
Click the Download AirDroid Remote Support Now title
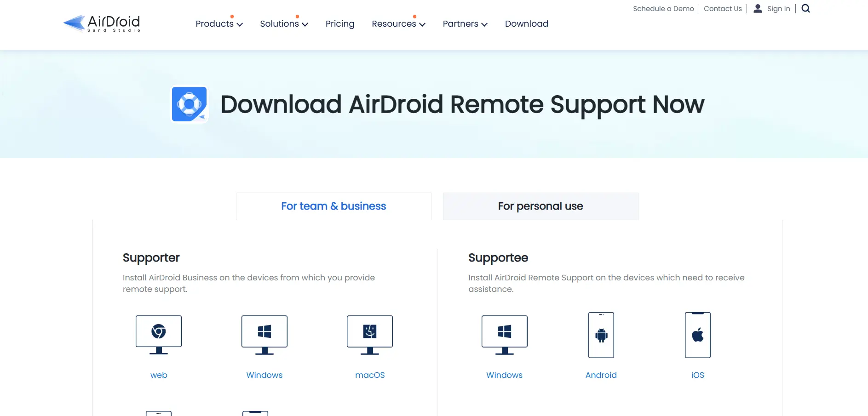pos(462,105)
